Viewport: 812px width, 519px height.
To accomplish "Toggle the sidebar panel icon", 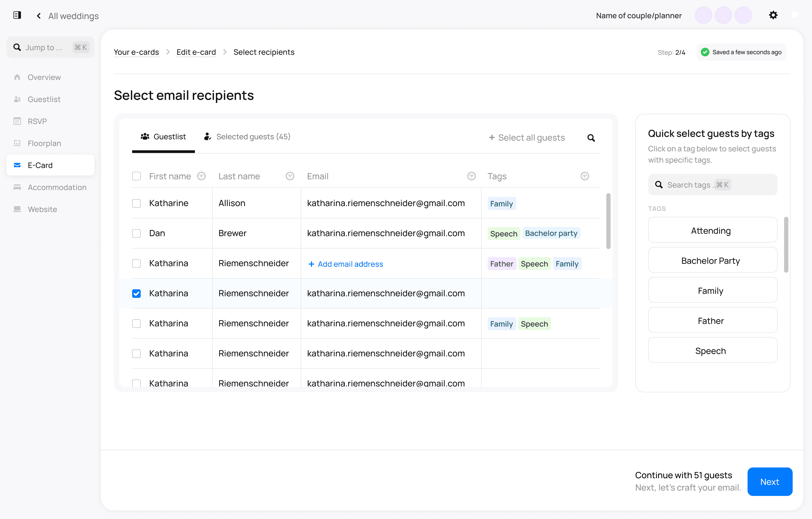I will coord(17,15).
